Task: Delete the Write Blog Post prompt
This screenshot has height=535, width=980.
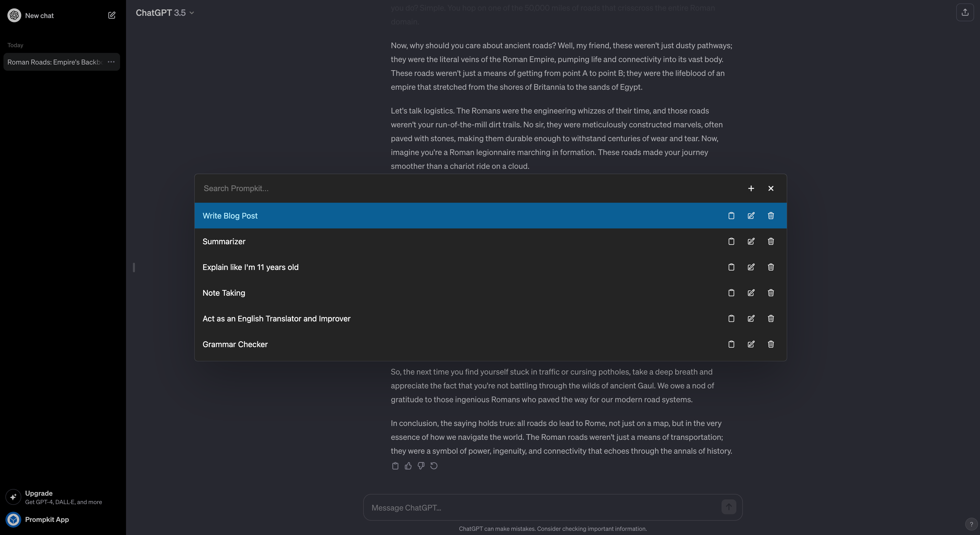Action: click(770, 216)
